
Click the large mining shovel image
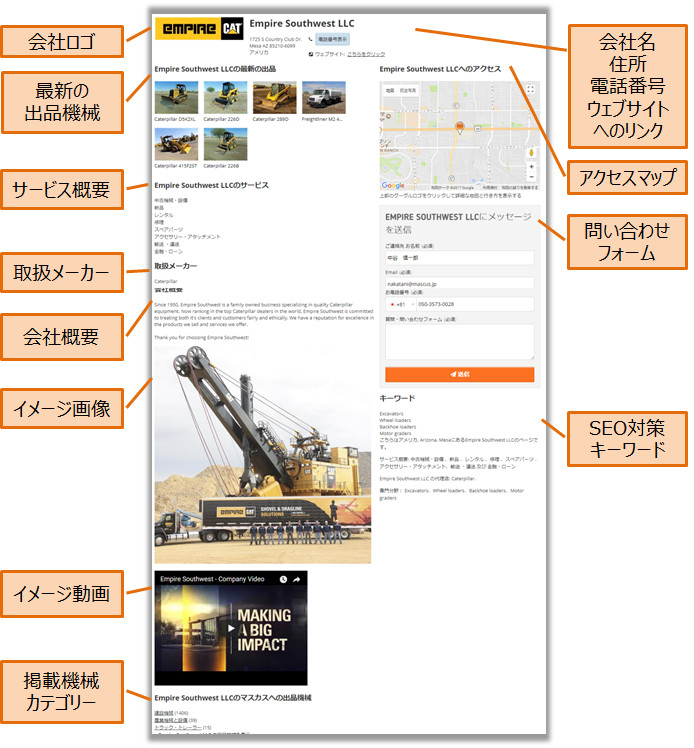(262, 454)
